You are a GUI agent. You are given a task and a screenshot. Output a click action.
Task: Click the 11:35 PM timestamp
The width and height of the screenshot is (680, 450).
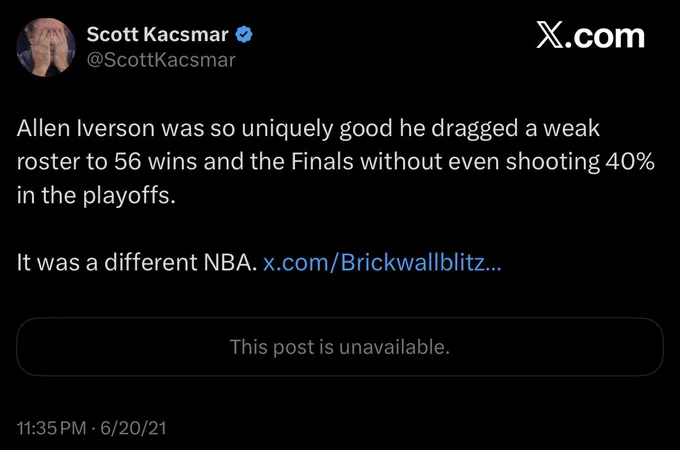pyautogui.click(x=52, y=428)
